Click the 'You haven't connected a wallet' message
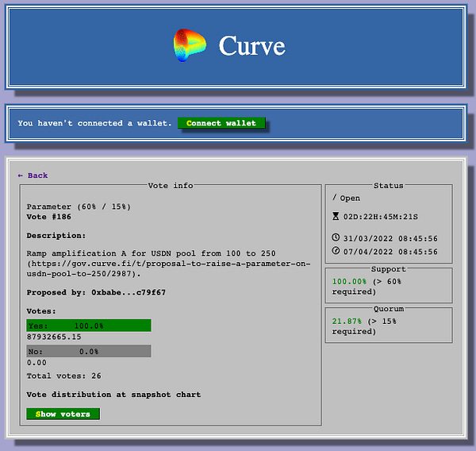476x451 pixels. 94,123
